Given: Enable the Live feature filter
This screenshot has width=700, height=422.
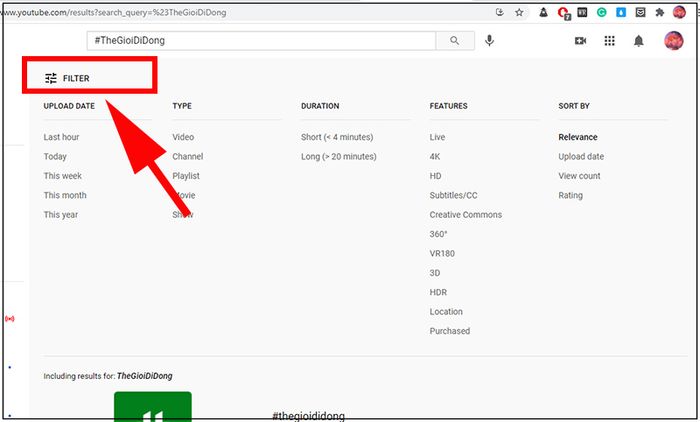Looking at the screenshot, I should [437, 137].
